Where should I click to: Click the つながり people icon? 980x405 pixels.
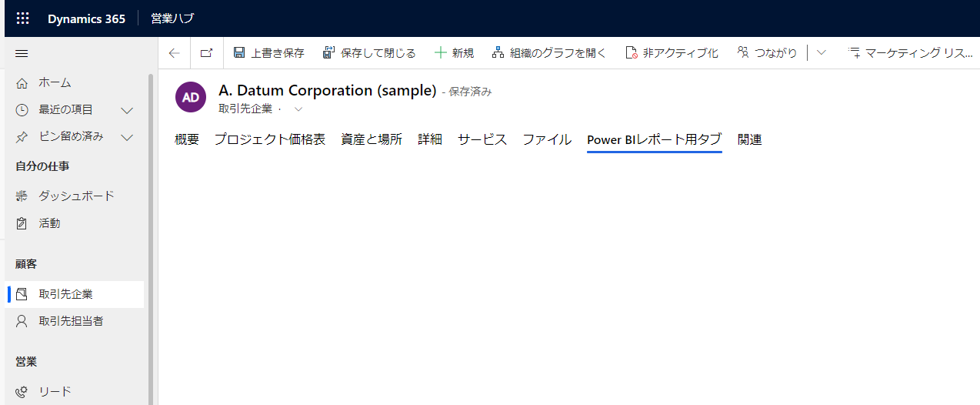pyautogui.click(x=743, y=52)
